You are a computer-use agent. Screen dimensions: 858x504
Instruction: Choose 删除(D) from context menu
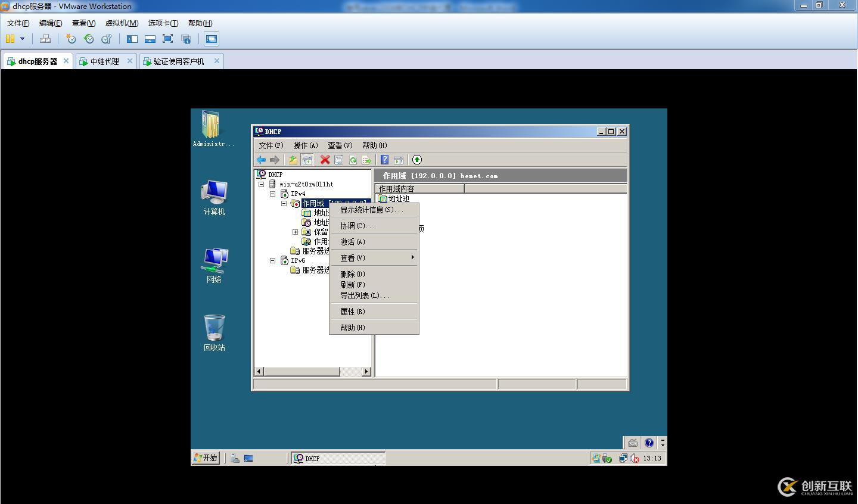(x=374, y=274)
